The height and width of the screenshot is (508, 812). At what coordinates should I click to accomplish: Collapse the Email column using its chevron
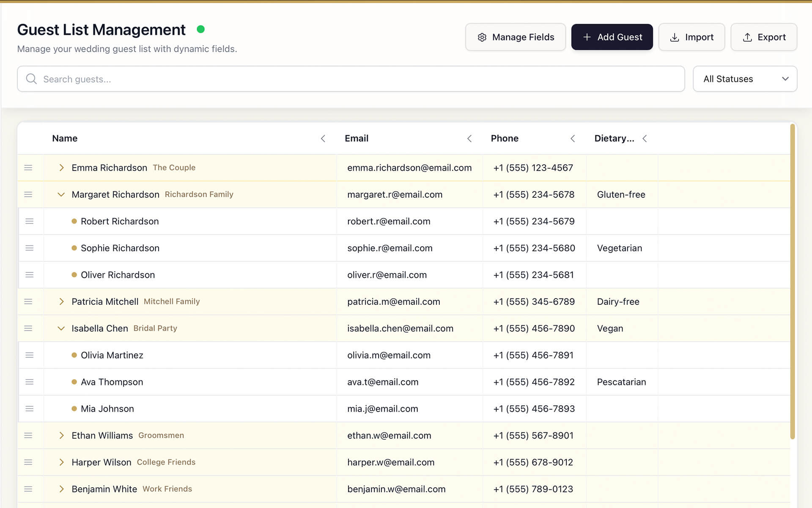pos(469,138)
